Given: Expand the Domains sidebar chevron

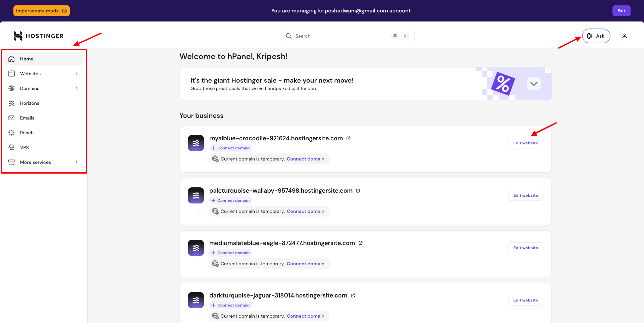Looking at the screenshot, I should [x=76, y=88].
